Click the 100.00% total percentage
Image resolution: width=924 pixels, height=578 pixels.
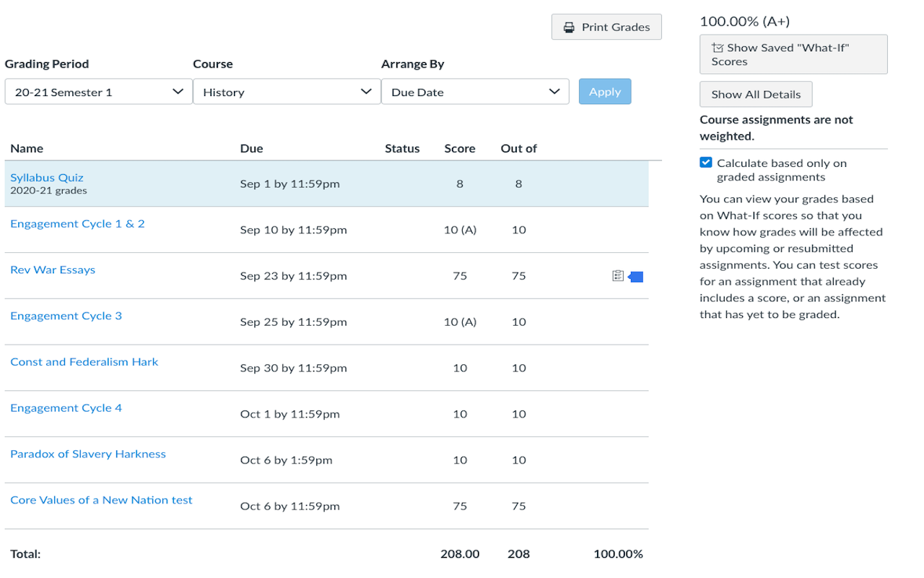pos(618,554)
